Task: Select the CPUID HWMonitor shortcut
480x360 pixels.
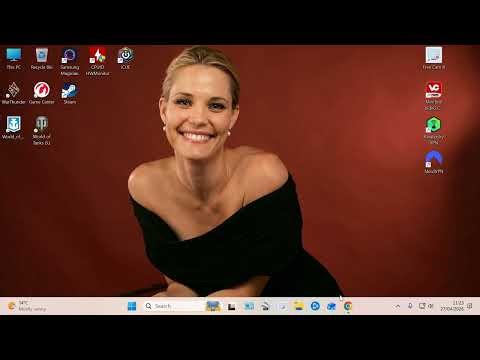Action: [x=97, y=62]
